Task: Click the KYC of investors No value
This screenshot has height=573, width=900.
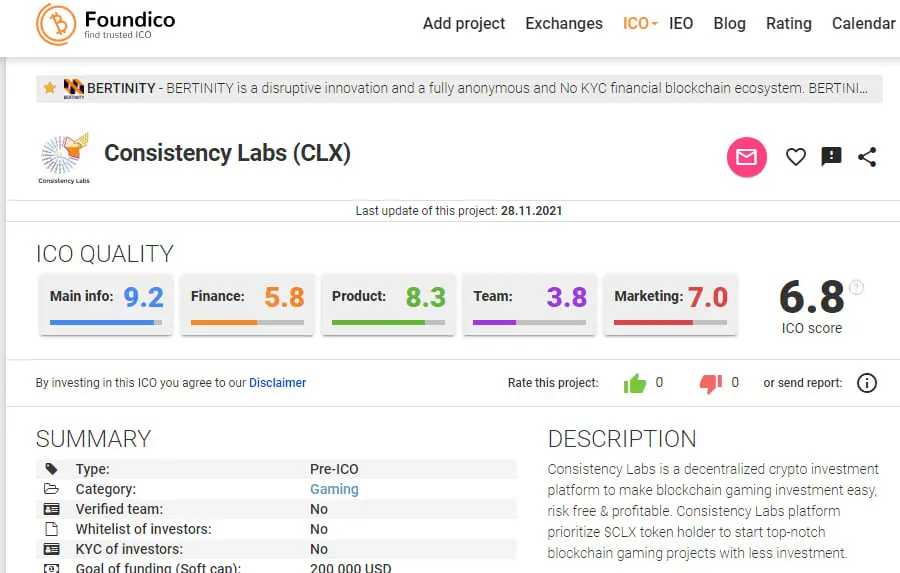Action: [x=319, y=549]
